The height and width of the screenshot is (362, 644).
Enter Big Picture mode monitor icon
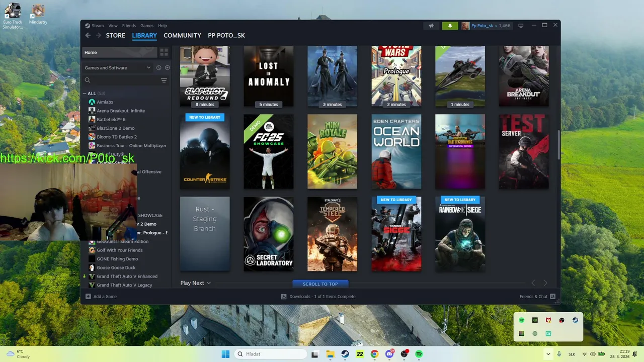(521, 26)
